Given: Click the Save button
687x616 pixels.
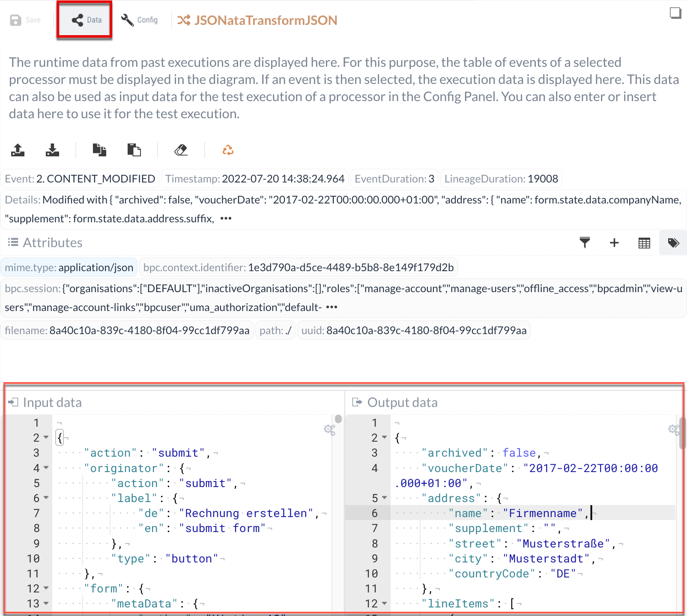Looking at the screenshot, I should [x=25, y=20].
